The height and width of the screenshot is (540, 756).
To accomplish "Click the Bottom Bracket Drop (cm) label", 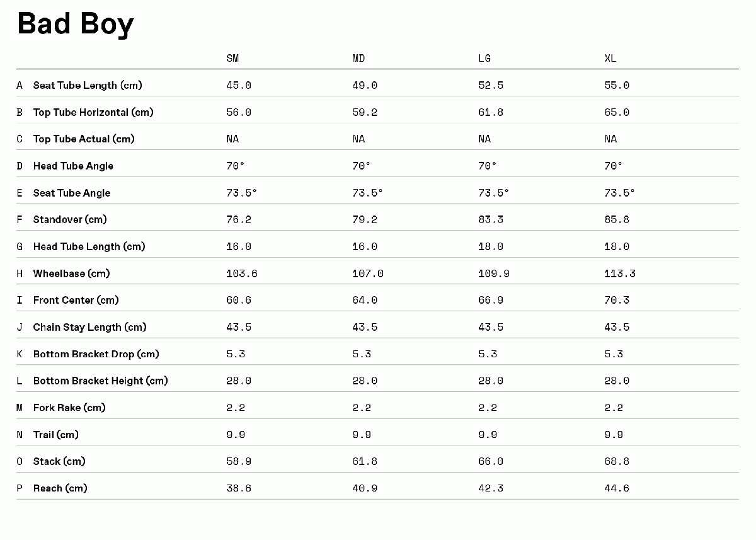I will (96, 354).
